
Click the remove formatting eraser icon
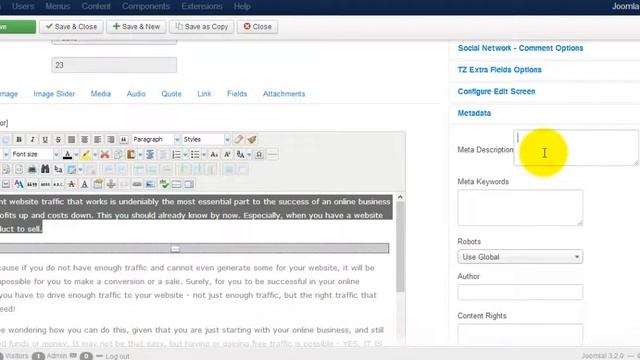pos(238,140)
